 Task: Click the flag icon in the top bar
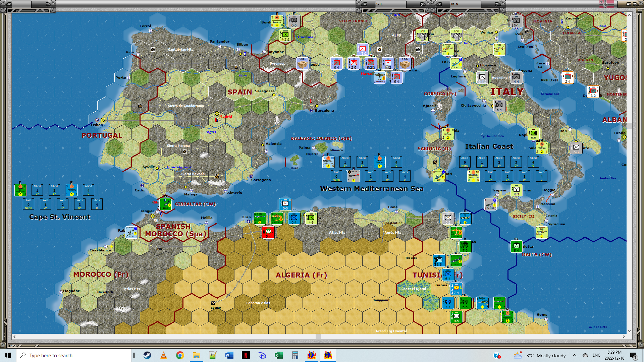tap(607, 4)
